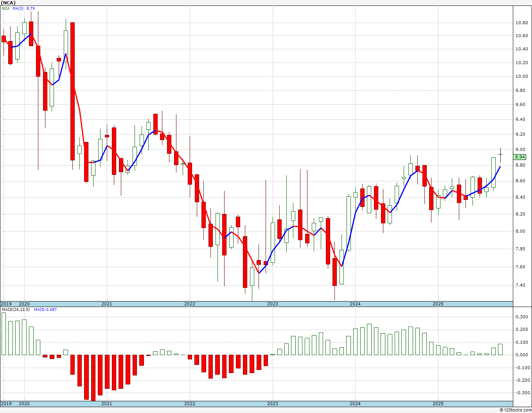
Task: Click the 10.00 price axis label
Action: [x=521, y=77]
